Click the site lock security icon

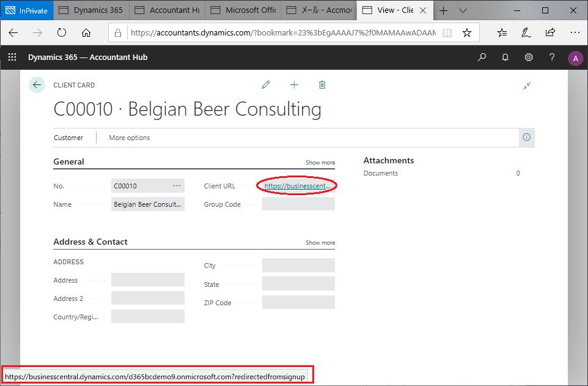click(x=118, y=33)
